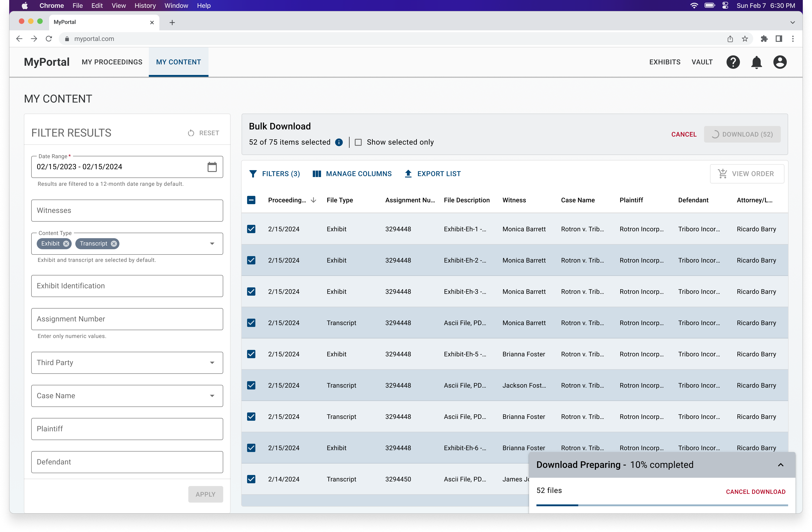Remove the Transcript content type chip

click(x=114, y=244)
